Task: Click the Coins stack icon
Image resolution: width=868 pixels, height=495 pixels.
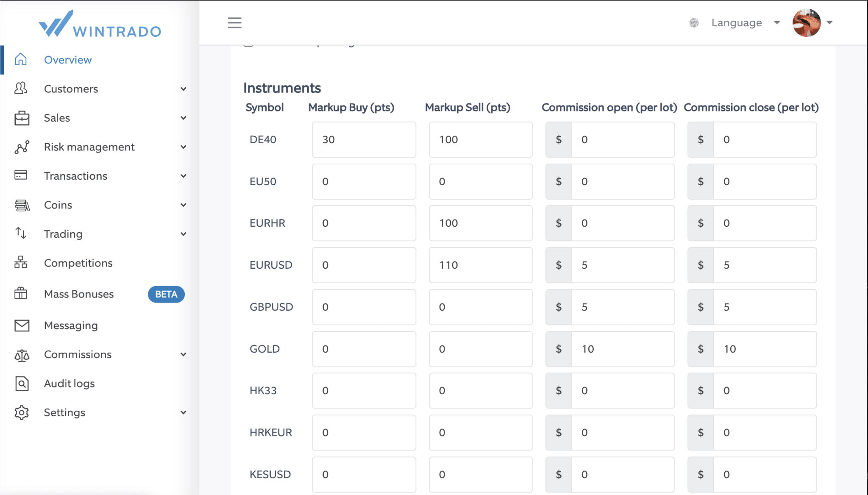Action: point(22,205)
